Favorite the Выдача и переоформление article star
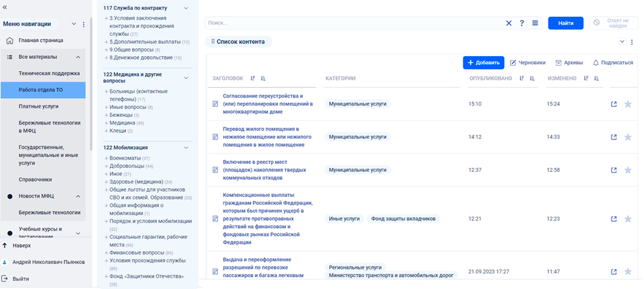The height and width of the screenshot is (289, 644). point(628,271)
